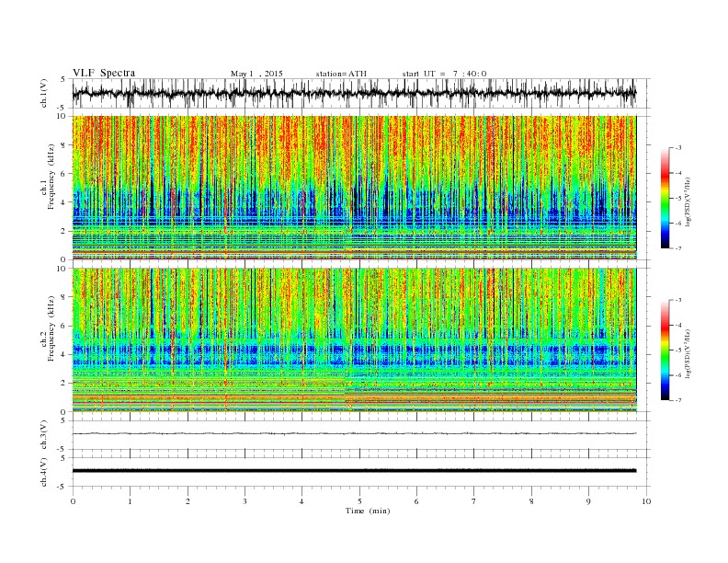The height and width of the screenshot is (563, 728).
Task: Click inside the ch.2 frequency spectrogram
Action: tap(354, 340)
